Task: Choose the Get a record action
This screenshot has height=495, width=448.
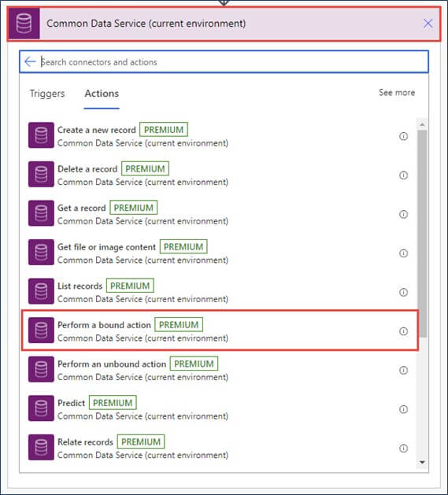Action: (x=220, y=214)
